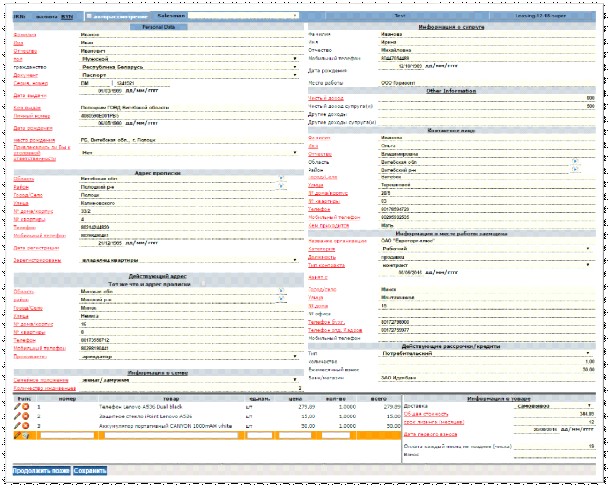Click the Other Information section header

[x=451, y=91]
